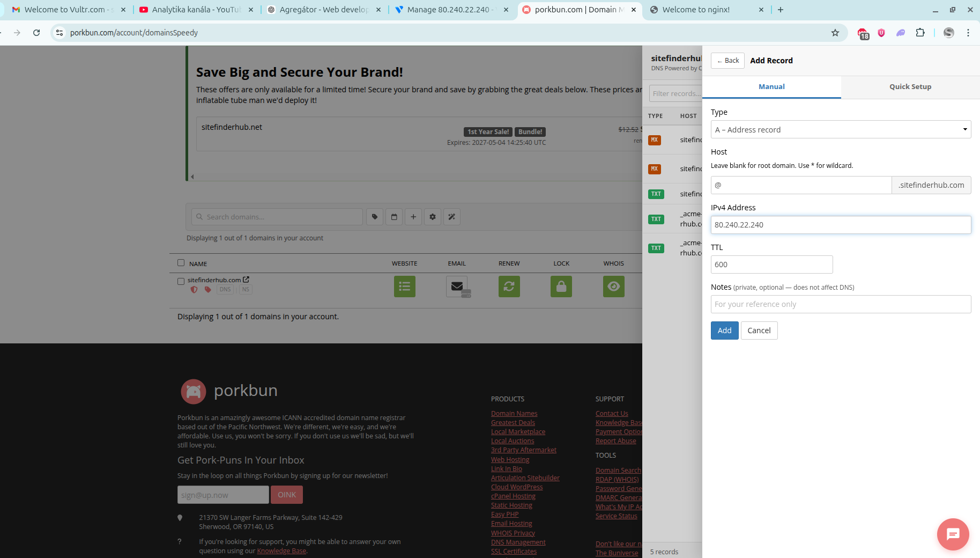Click the email envelope icon for sitefinderhub.com
Image resolution: width=980 pixels, height=558 pixels.
[x=457, y=287]
